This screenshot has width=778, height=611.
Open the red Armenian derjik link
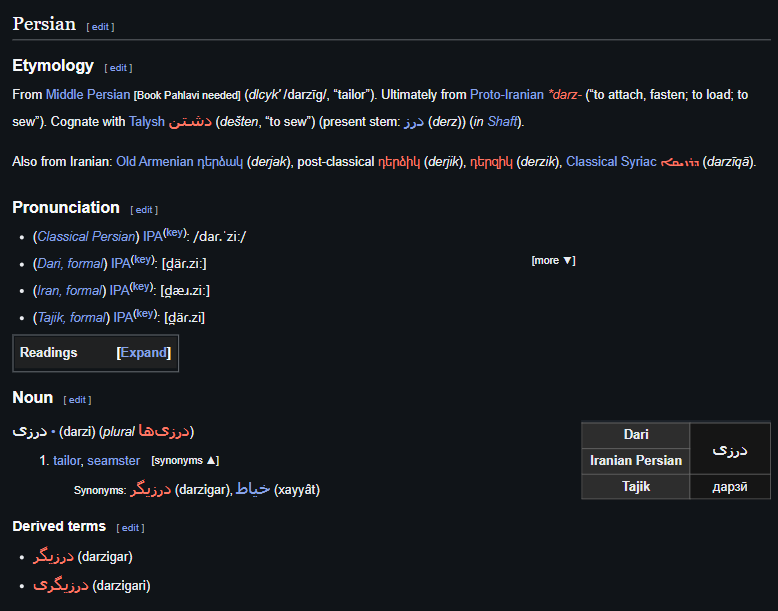(x=399, y=162)
